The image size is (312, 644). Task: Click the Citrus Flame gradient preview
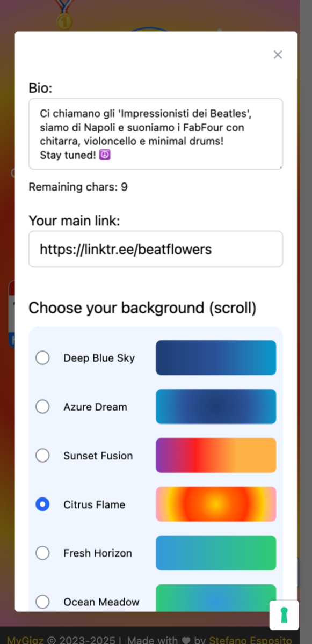(x=216, y=504)
